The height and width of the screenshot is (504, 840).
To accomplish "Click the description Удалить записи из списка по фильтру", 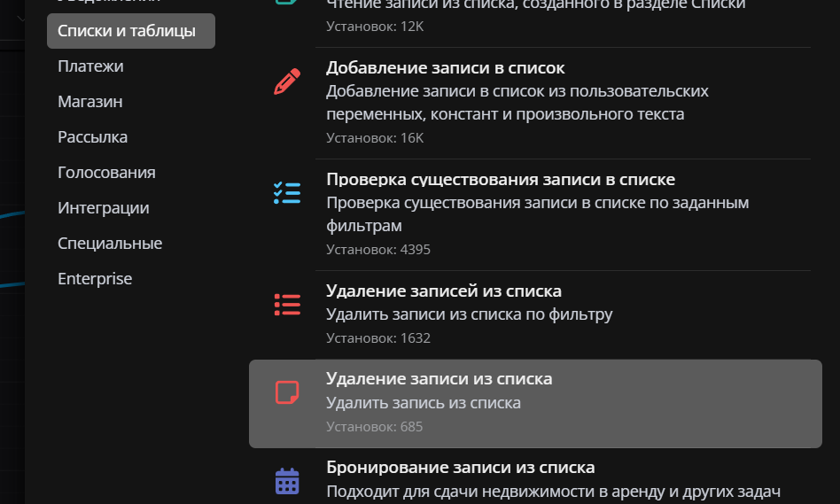I will [x=469, y=314].
